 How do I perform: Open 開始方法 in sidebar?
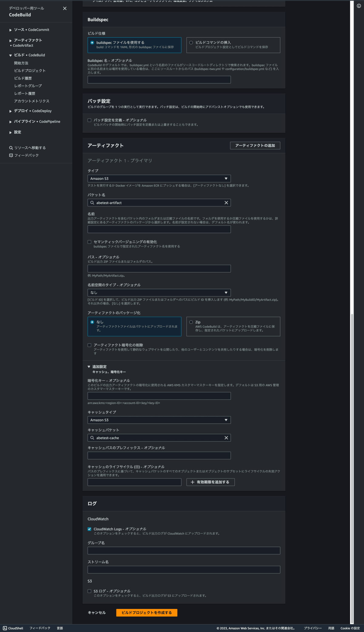[21, 63]
